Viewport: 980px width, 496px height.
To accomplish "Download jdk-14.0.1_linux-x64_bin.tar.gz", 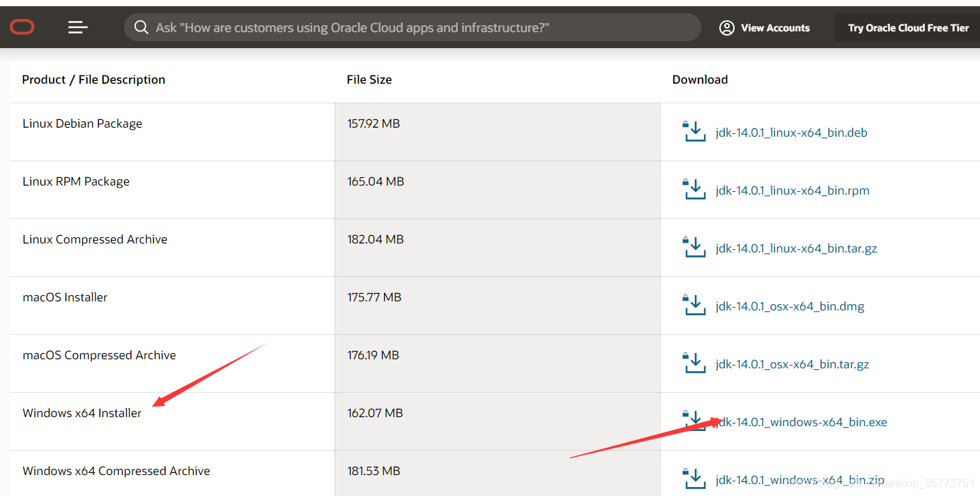I will coord(796,248).
